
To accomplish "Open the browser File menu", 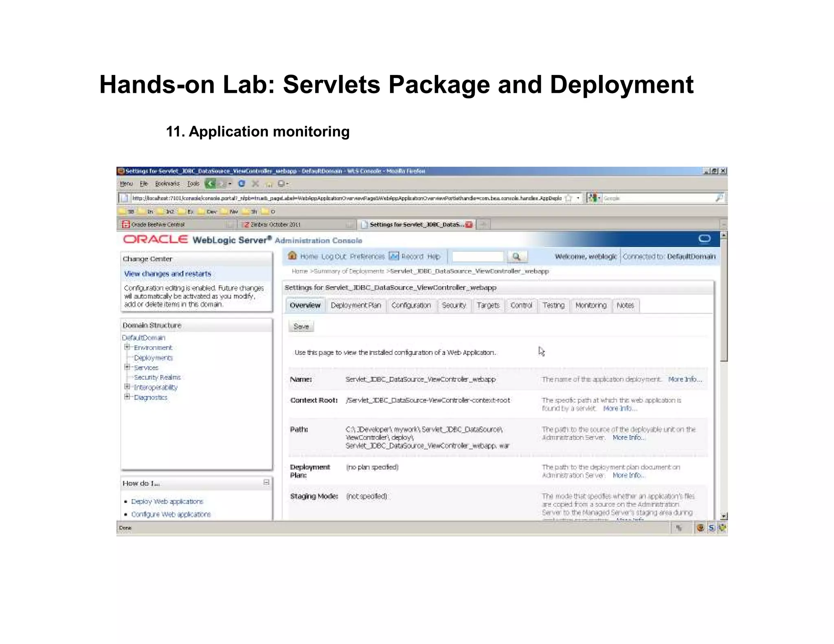I will click(x=143, y=184).
